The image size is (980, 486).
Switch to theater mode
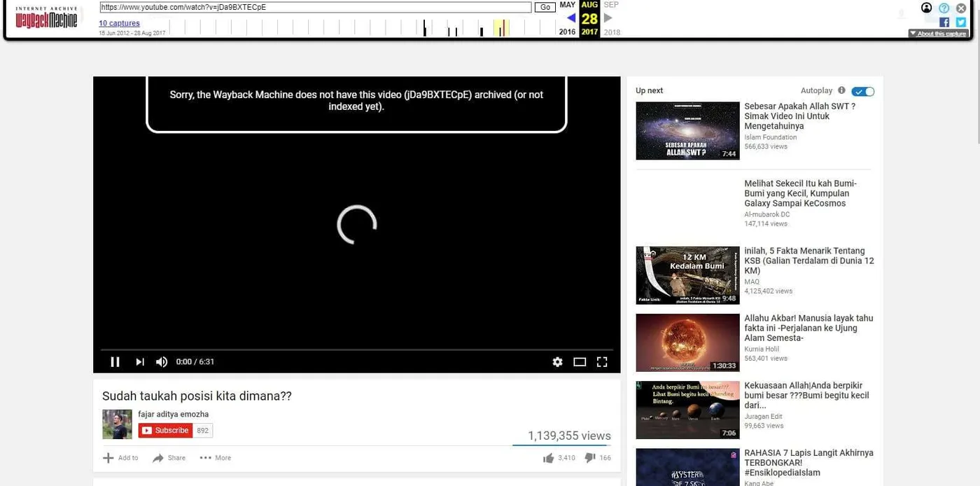pyautogui.click(x=580, y=362)
